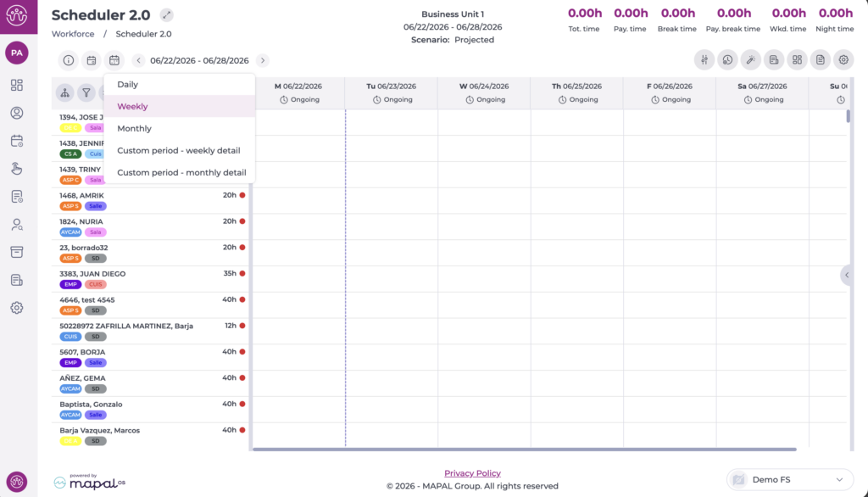This screenshot has height=497, width=868.
Task: Click the PA user avatar in sidebar
Action: coord(17,53)
